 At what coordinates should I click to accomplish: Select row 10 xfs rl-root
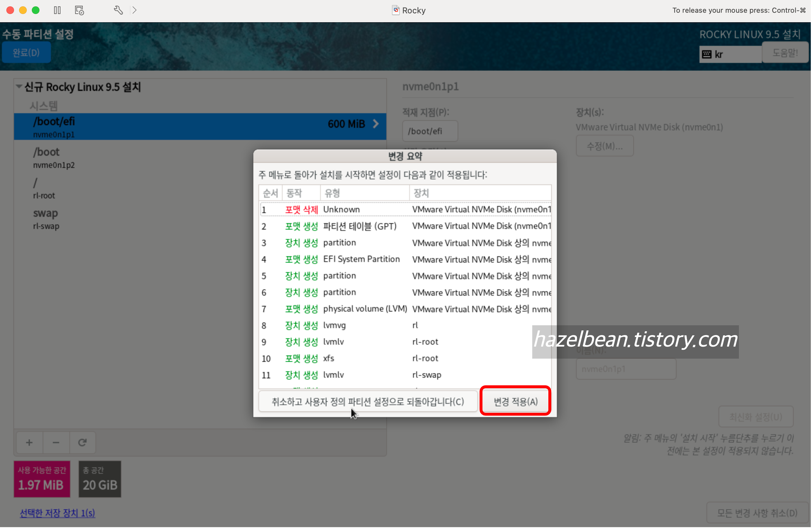[x=405, y=358]
